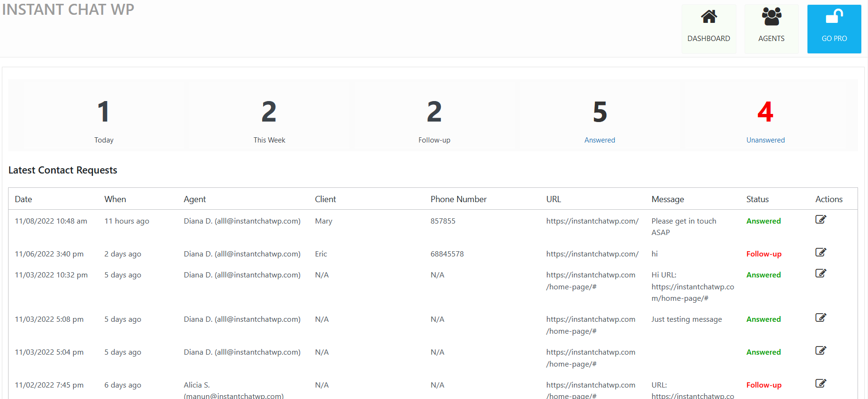The width and height of the screenshot is (868, 399).
Task: Click the 'Just testing message' text
Action: pyautogui.click(x=687, y=319)
